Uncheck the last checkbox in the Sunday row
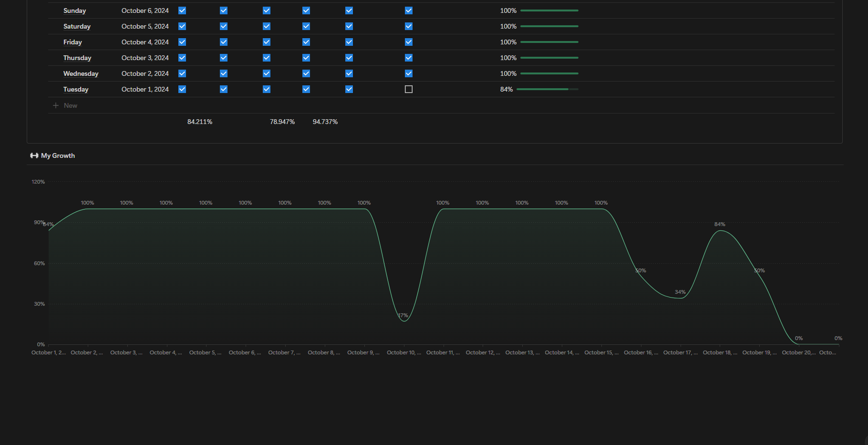Screen dimensions: 868x445 409,10
